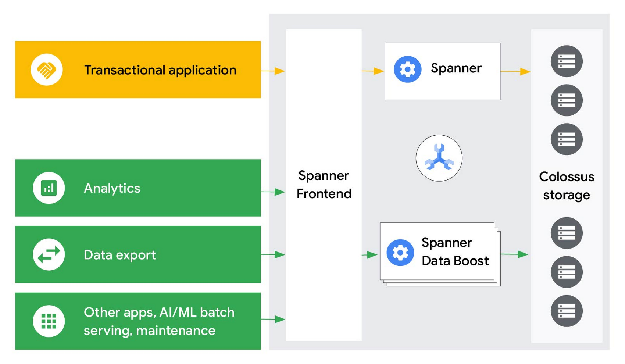Click the storage icon directly below Colossus label
The width and height of the screenshot is (625, 364).
point(567,233)
